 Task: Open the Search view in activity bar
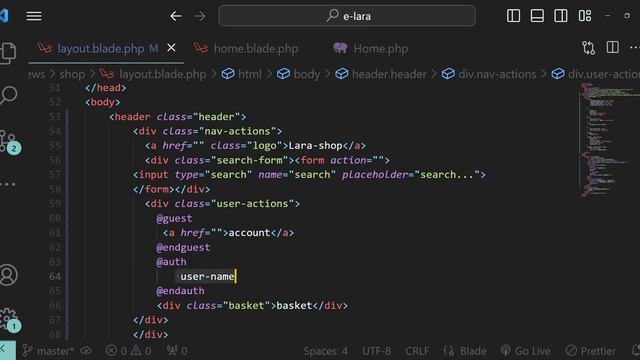(x=8, y=96)
